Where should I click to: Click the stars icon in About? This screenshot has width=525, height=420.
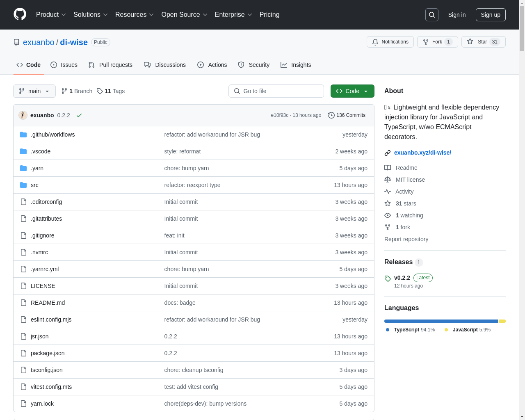[x=388, y=203]
